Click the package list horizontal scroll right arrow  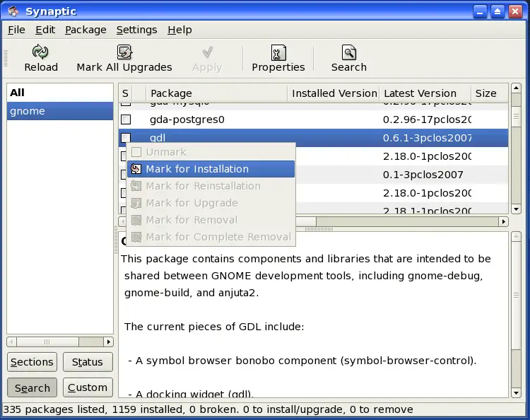point(504,221)
